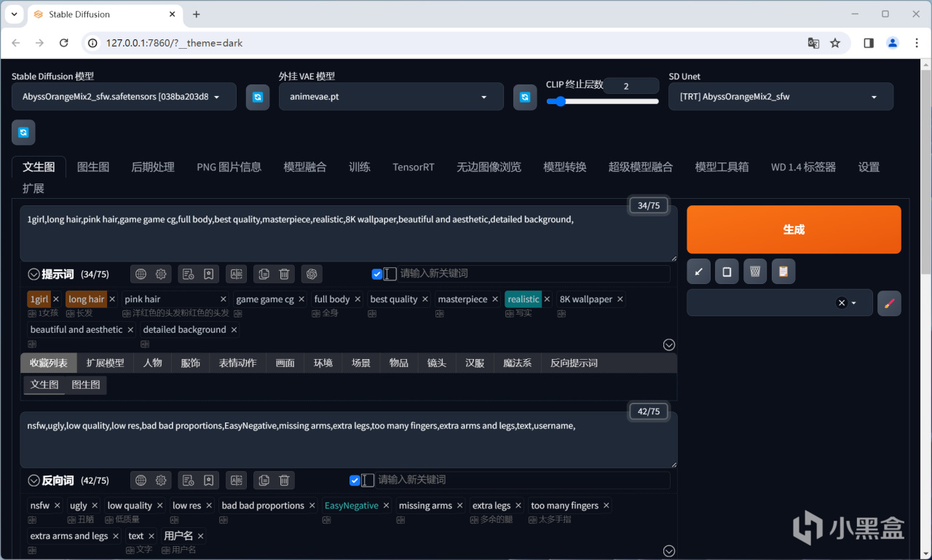Remove the pink hair keyword tag

coord(224,299)
